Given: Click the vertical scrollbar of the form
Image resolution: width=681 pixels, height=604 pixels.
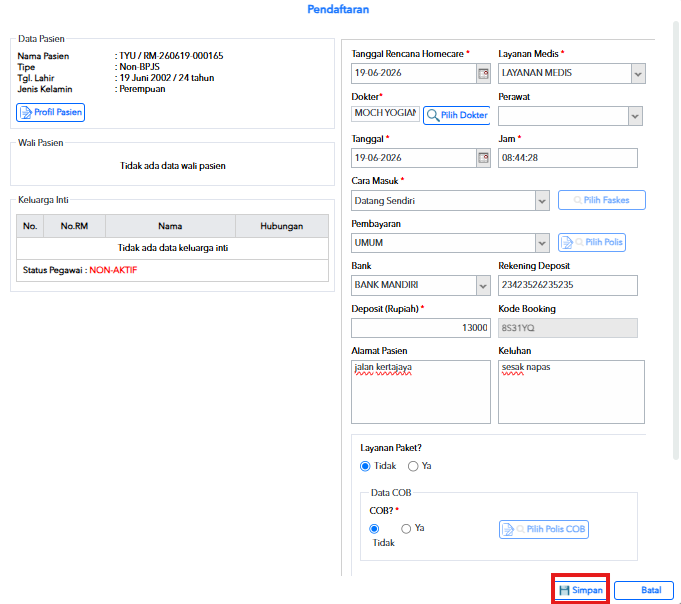Looking at the screenshot, I should pos(676,239).
